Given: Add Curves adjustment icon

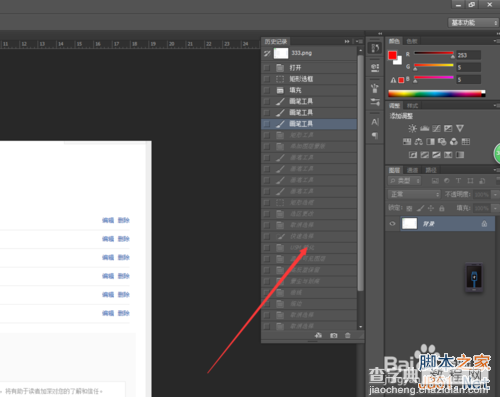Looking at the screenshot, I should coord(436,128).
